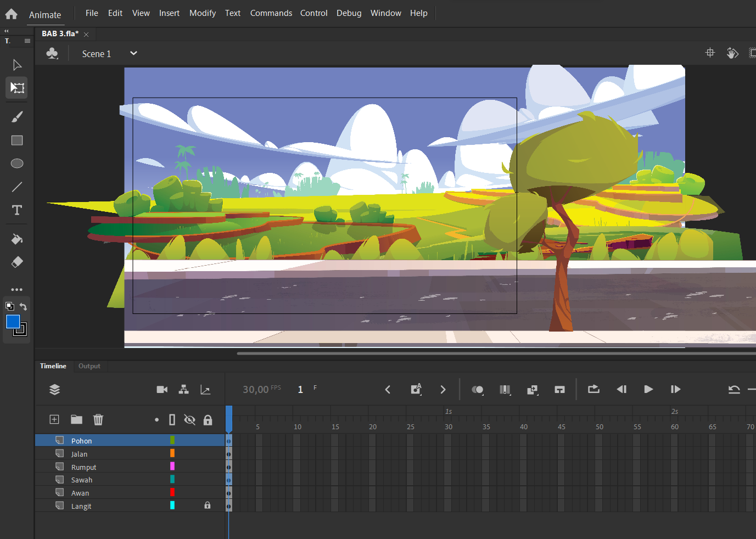Unlock the Langit layer
Image resolution: width=756 pixels, height=539 pixels.
click(x=208, y=506)
